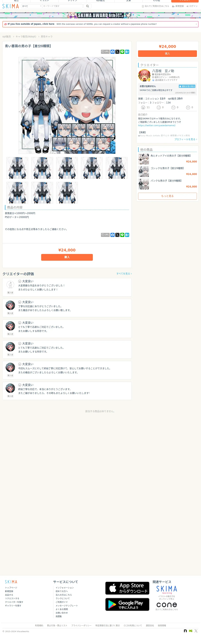Open プロフィールを見る link
201x644 pixels.
[186, 139]
